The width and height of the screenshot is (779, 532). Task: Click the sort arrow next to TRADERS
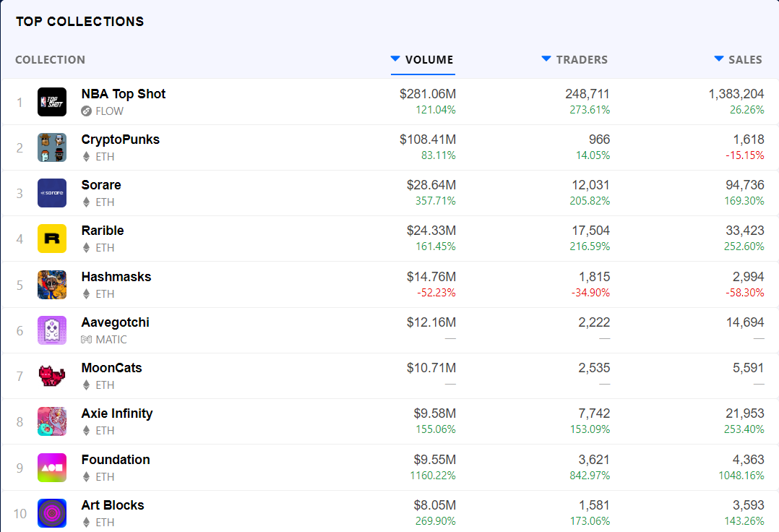[546, 59]
